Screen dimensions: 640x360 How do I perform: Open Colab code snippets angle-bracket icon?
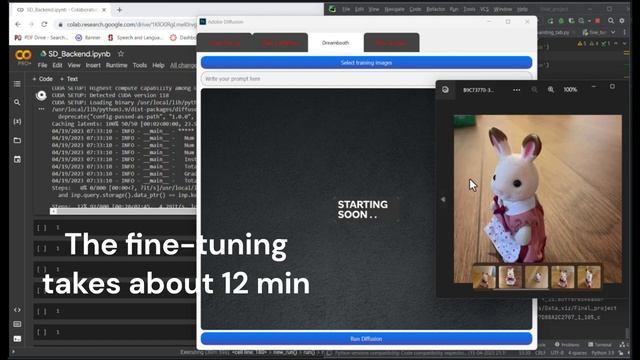(17, 310)
